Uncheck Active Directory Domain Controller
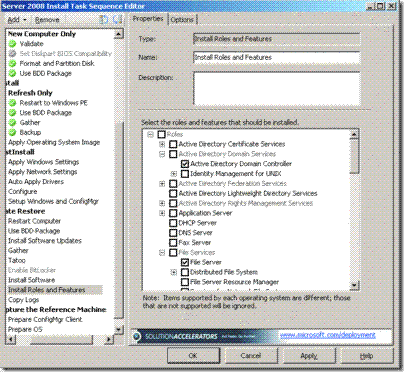The width and height of the screenshot is (404, 372). pos(185,164)
